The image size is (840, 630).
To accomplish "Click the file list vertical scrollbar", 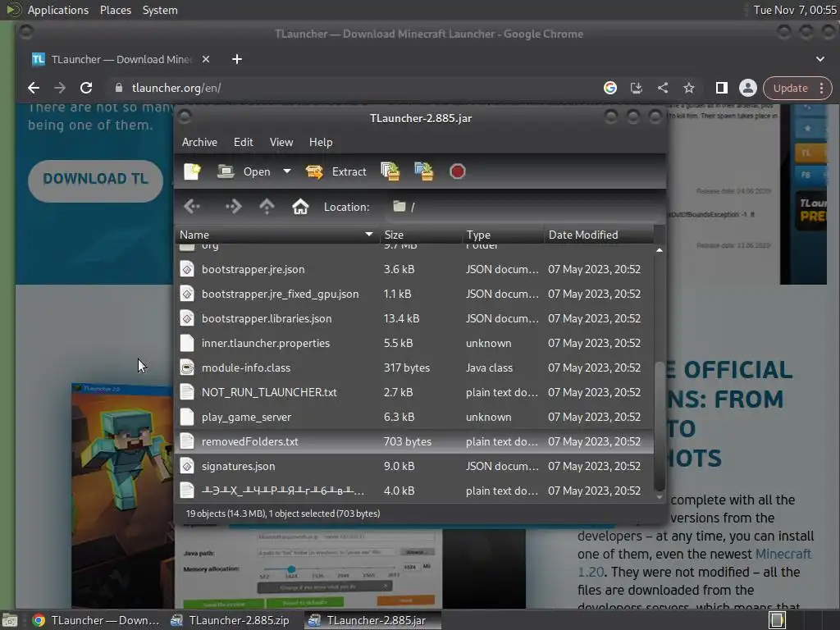I will pos(660,426).
